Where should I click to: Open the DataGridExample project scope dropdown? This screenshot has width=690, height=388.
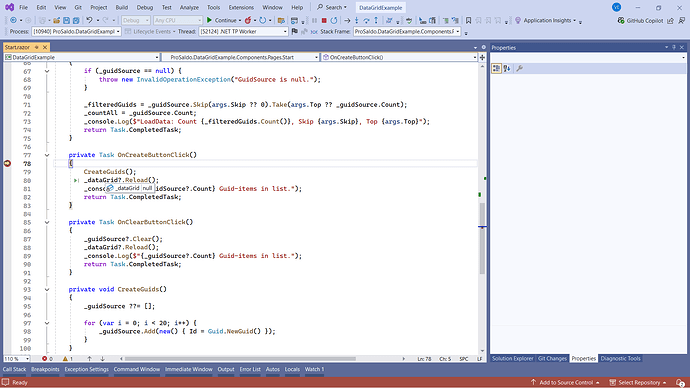[x=81, y=57]
